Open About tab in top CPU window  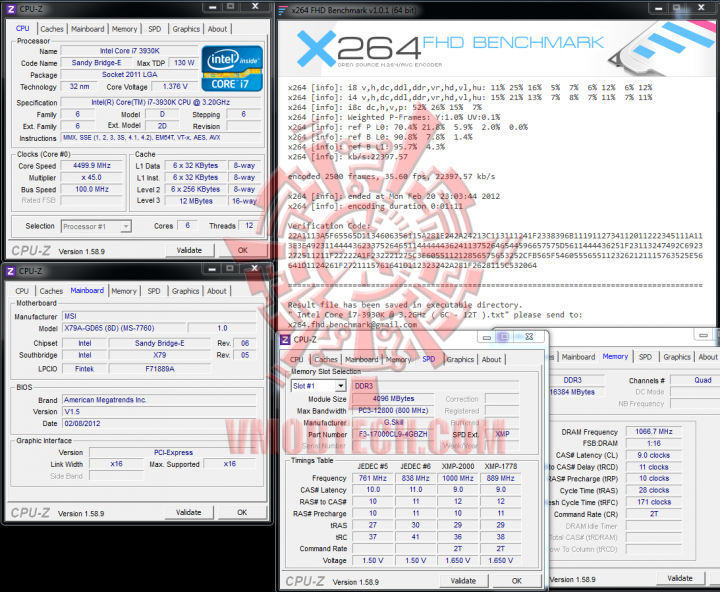[x=218, y=29]
